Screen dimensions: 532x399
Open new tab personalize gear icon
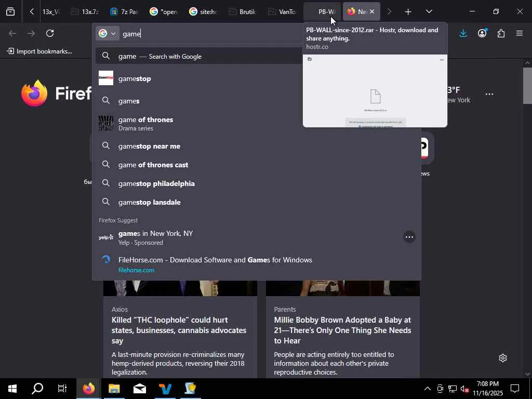point(503,357)
